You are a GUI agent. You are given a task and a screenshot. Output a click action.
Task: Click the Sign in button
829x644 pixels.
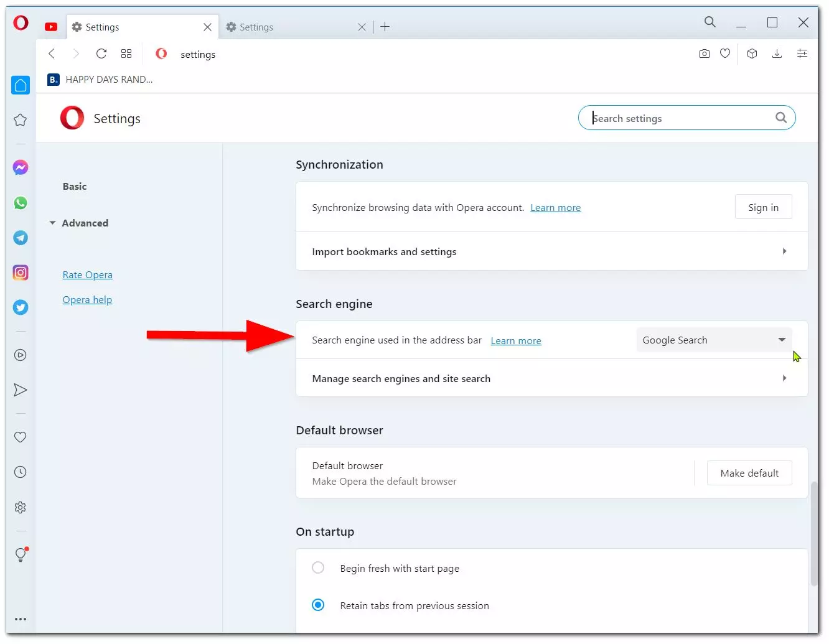tap(763, 207)
